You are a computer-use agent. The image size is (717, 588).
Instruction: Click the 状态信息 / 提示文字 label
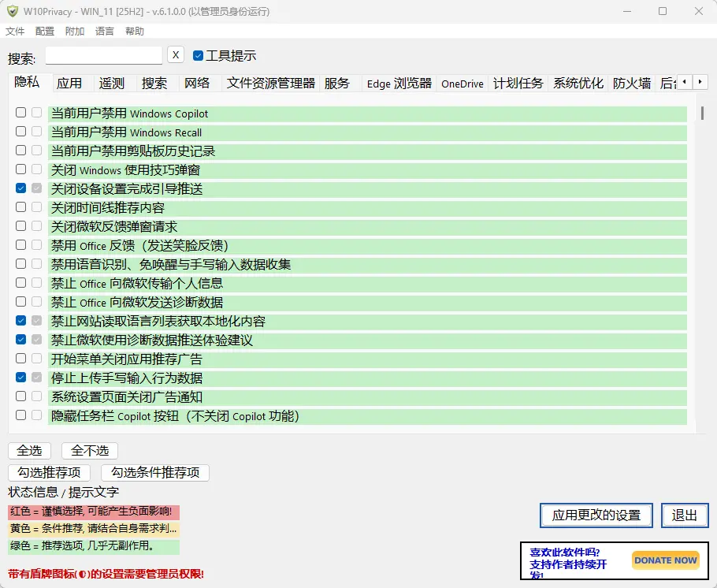(64, 493)
